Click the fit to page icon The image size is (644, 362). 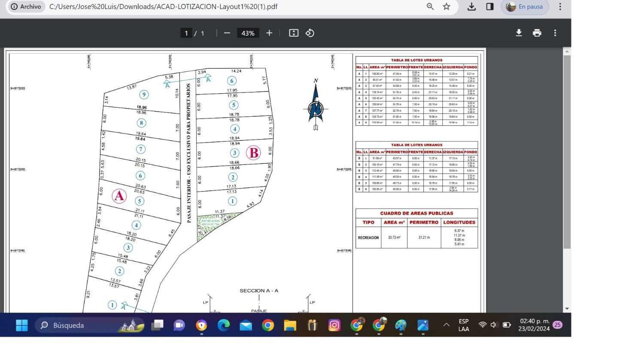294,33
